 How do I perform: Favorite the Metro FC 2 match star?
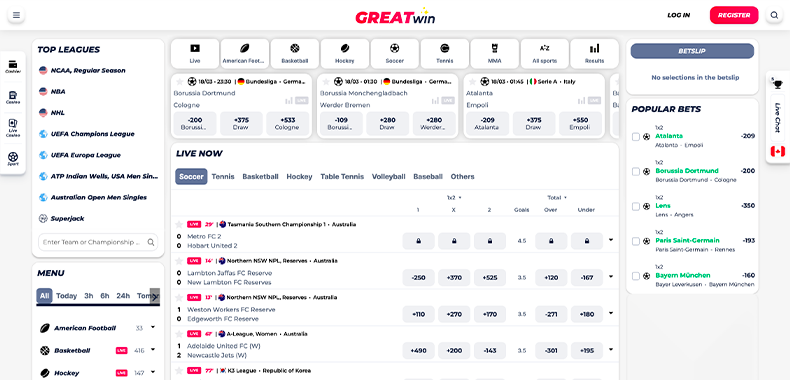(x=178, y=224)
